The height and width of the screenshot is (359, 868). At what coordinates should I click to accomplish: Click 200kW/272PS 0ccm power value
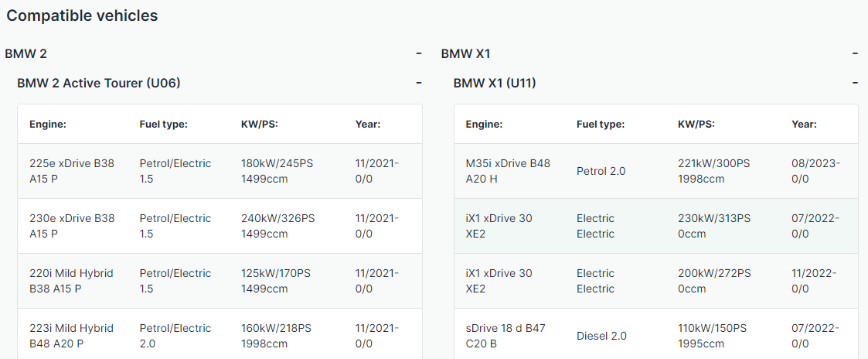pos(715,281)
